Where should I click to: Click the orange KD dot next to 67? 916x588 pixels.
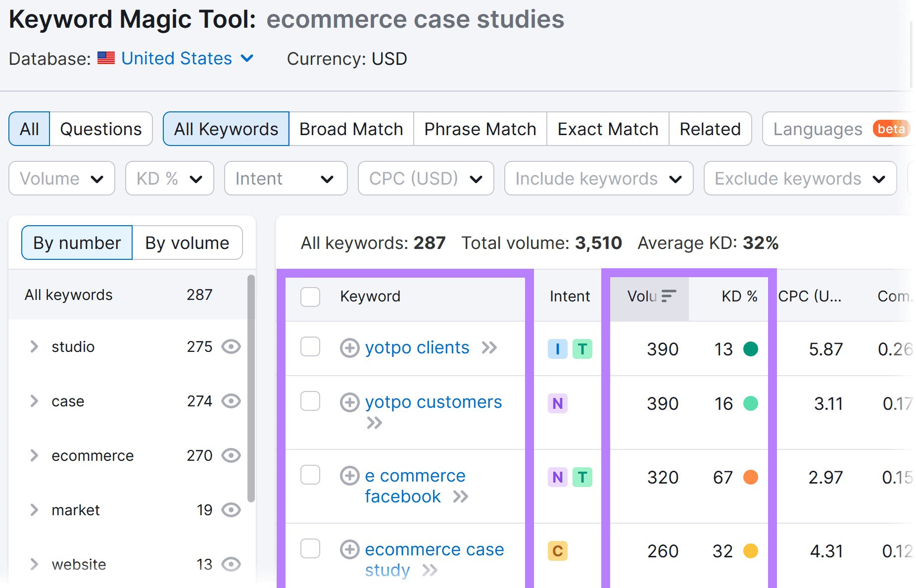click(752, 477)
